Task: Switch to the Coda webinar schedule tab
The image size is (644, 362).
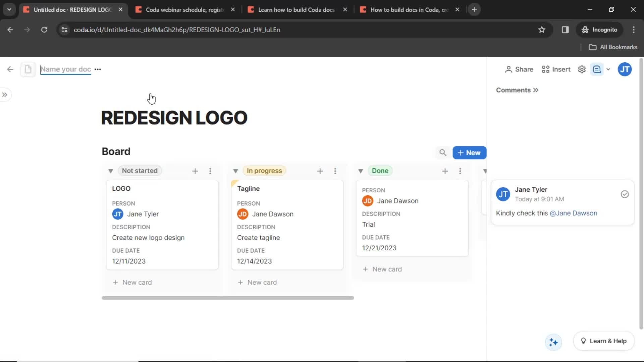Action: point(184,10)
